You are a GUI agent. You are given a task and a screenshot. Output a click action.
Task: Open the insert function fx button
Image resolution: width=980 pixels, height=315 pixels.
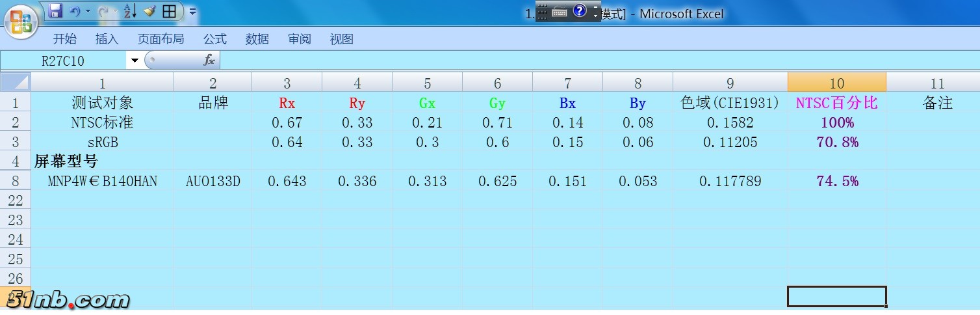[x=209, y=61]
